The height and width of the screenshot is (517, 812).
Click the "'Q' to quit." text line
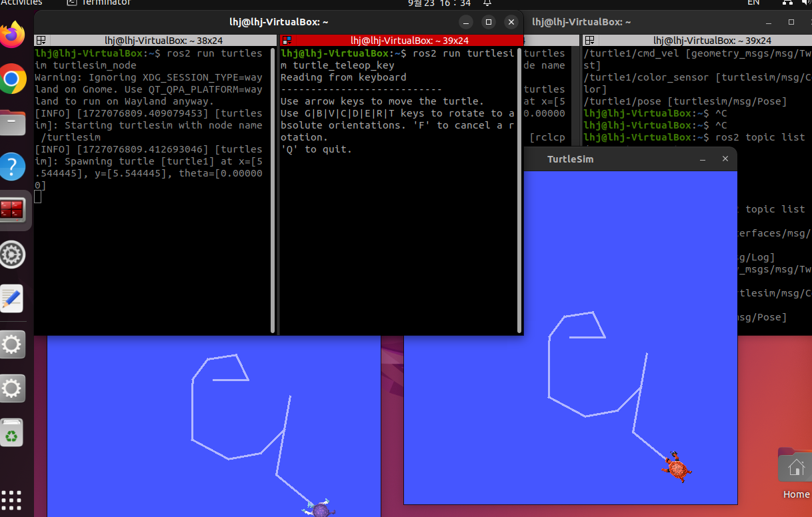click(316, 149)
